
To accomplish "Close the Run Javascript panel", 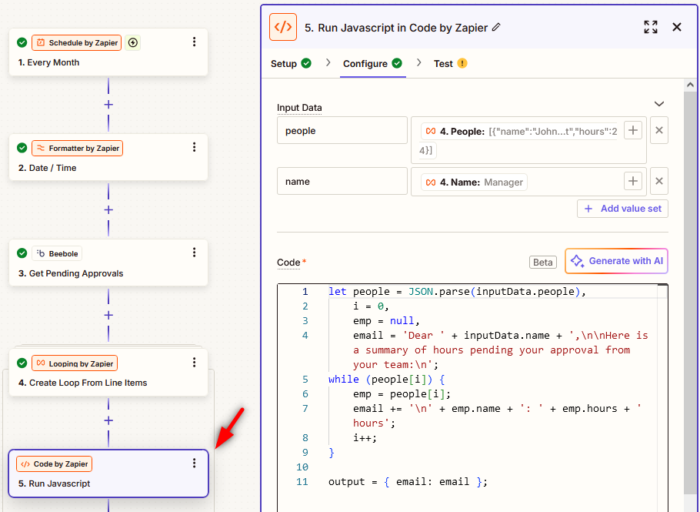I will point(677,27).
